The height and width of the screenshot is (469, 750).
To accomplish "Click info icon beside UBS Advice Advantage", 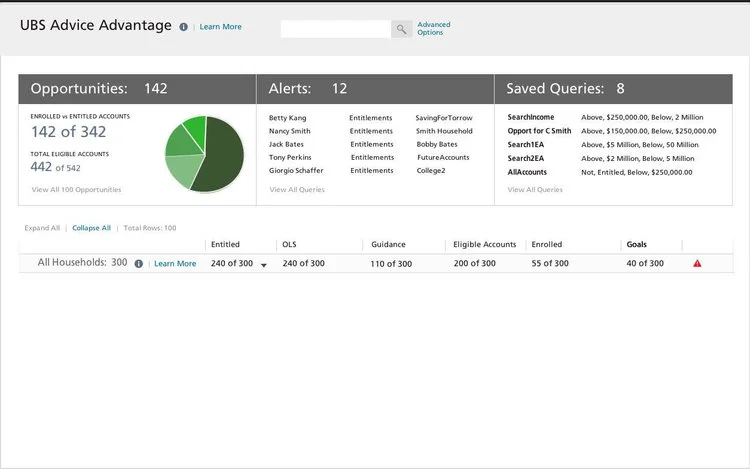I will (x=183, y=27).
